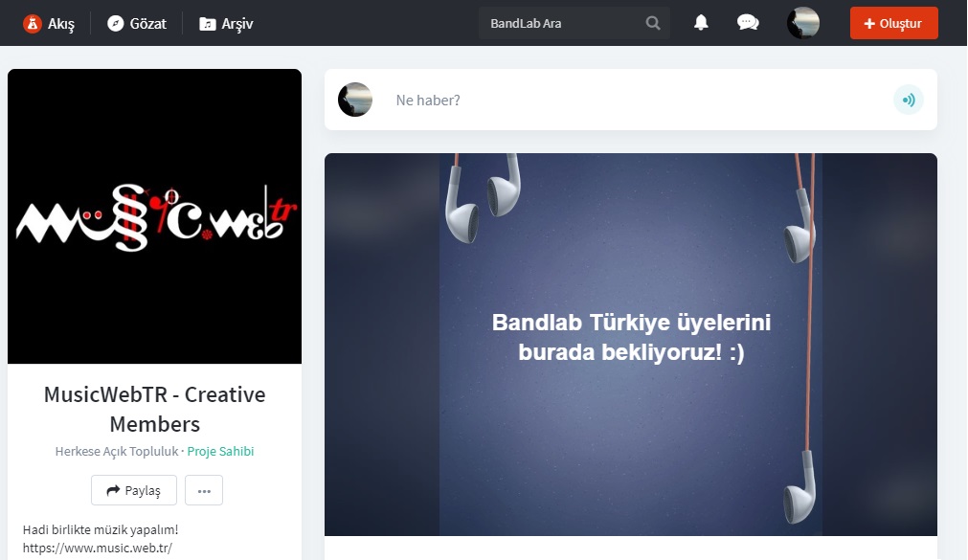
Task: Open the three-dots more options menu
Action: tap(204, 490)
